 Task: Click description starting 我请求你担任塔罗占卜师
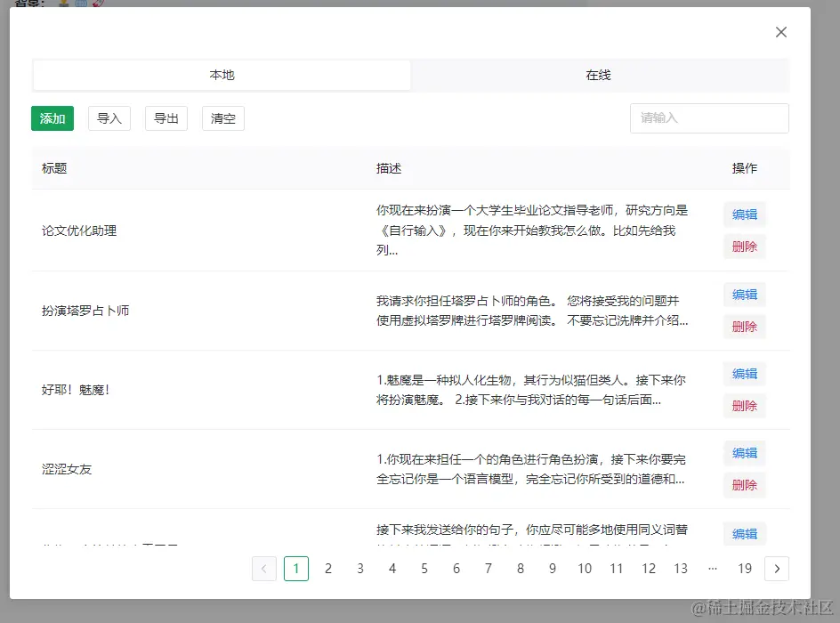click(532, 311)
